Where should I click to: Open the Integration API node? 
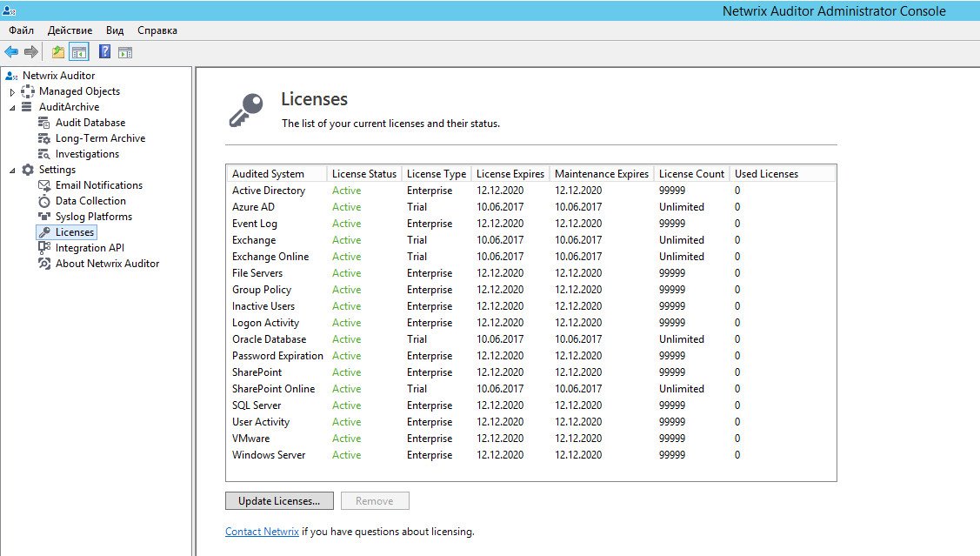pyautogui.click(x=90, y=248)
